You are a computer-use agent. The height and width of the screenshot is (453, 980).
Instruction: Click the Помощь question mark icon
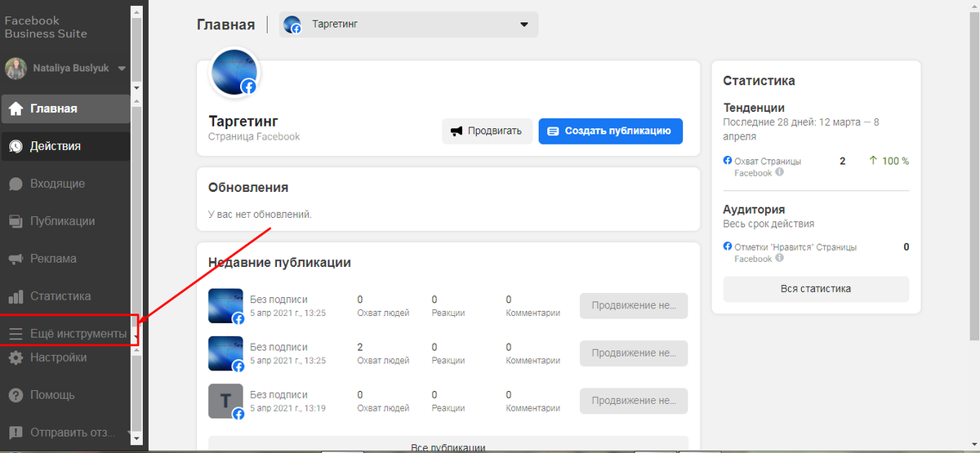pyautogui.click(x=16, y=395)
